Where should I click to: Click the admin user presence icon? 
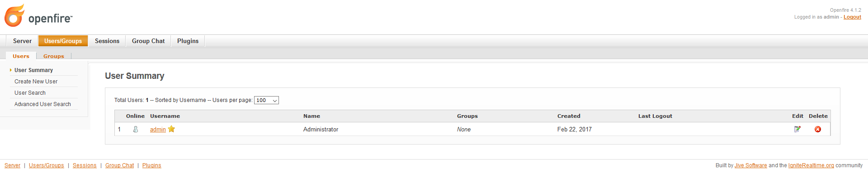(136, 129)
